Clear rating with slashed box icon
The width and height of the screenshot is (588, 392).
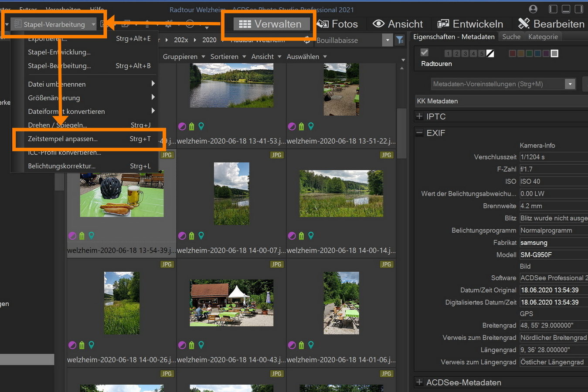(490, 54)
